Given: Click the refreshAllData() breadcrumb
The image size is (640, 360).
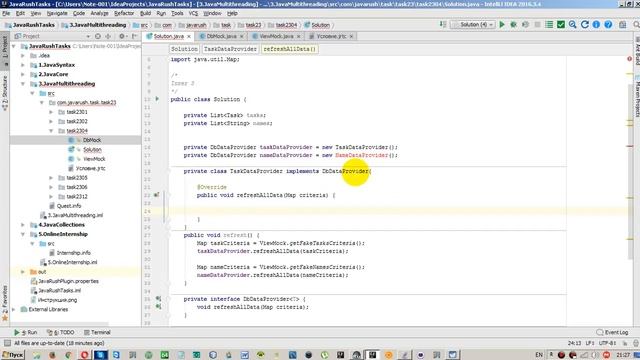Looking at the screenshot, I should coord(289,49).
